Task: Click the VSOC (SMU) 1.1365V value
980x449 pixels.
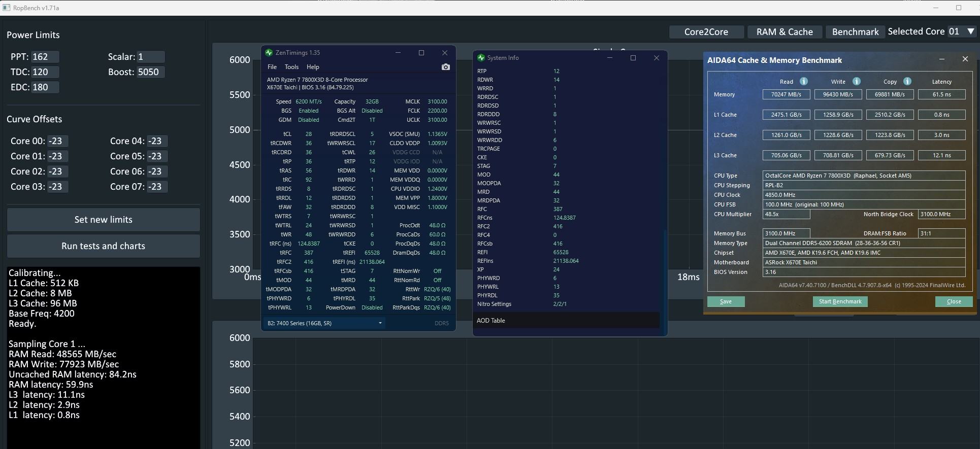Action: point(437,134)
